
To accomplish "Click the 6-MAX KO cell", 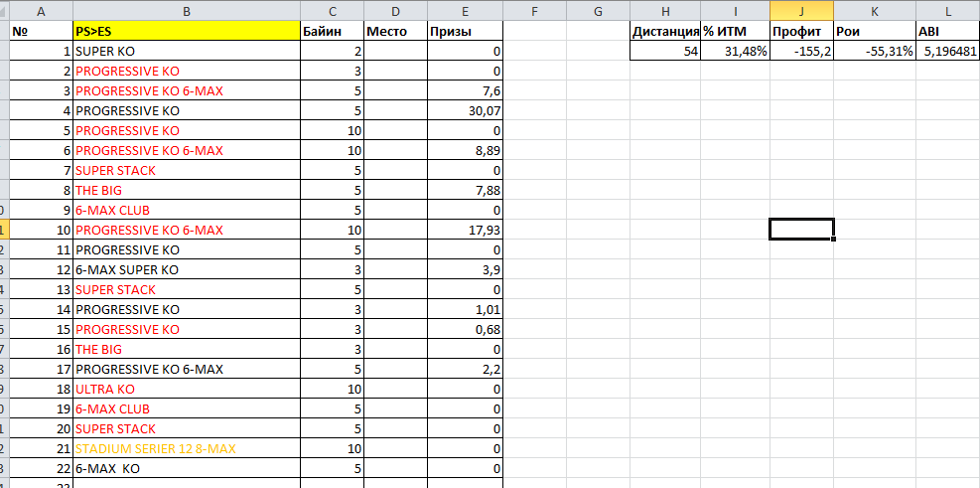I will [x=187, y=468].
